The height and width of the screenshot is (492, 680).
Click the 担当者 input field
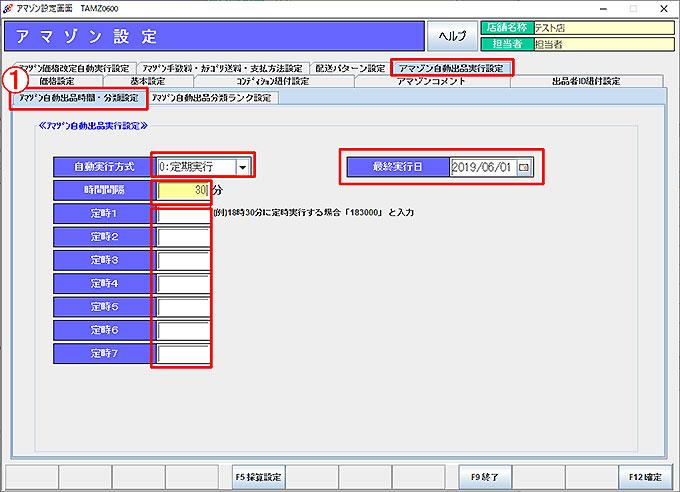(x=600, y=44)
